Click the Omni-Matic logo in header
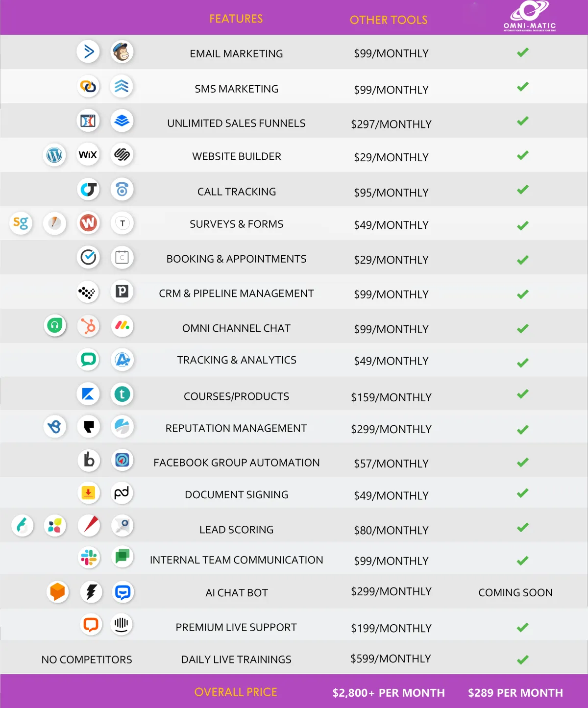This screenshot has height=708, width=588. (530, 16)
